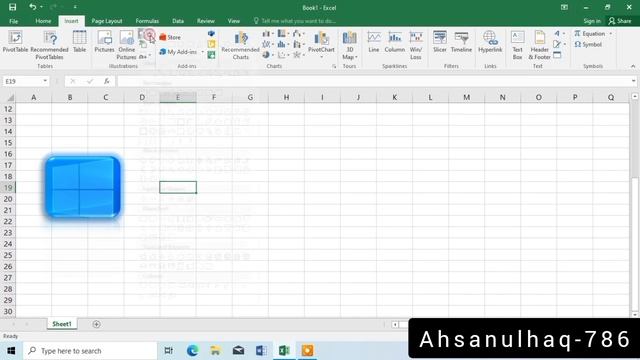This screenshot has width=640, height=360.
Task: Open Word from the taskbar
Action: click(261, 351)
